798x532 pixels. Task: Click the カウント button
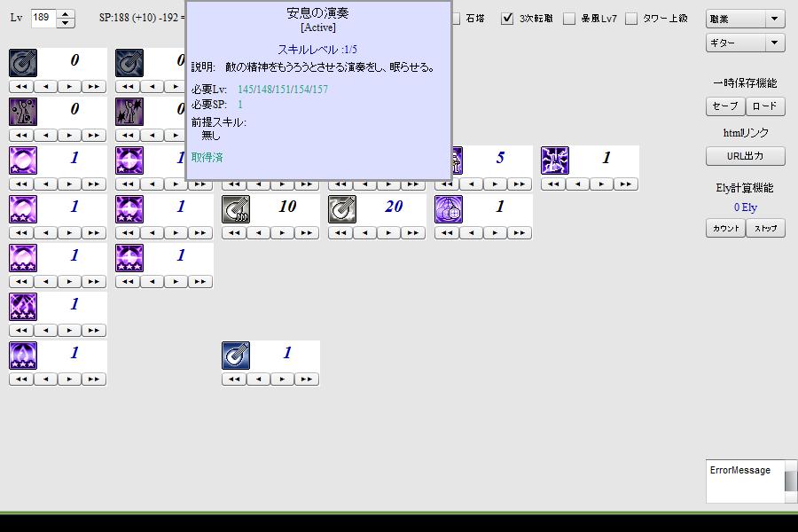pos(725,228)
